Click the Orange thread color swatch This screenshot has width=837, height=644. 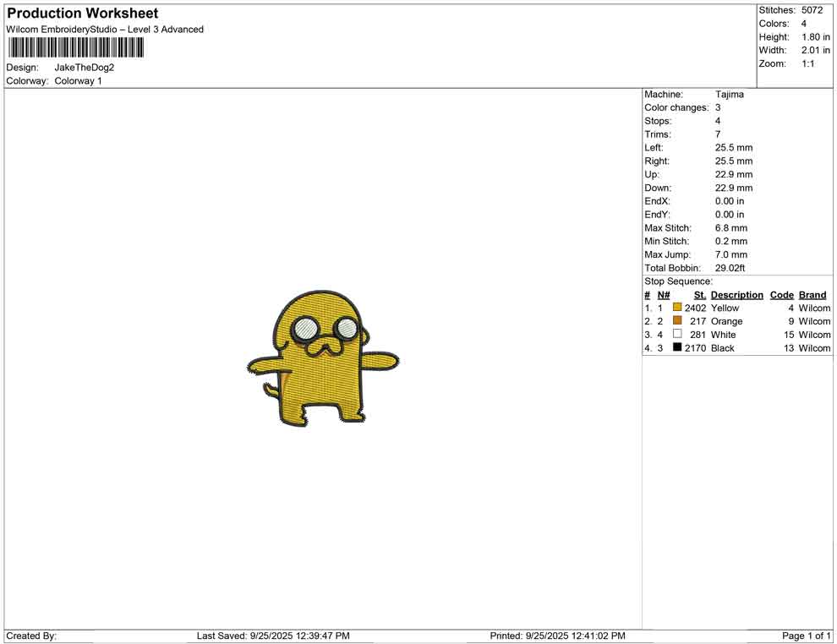[x=677, y=320]
